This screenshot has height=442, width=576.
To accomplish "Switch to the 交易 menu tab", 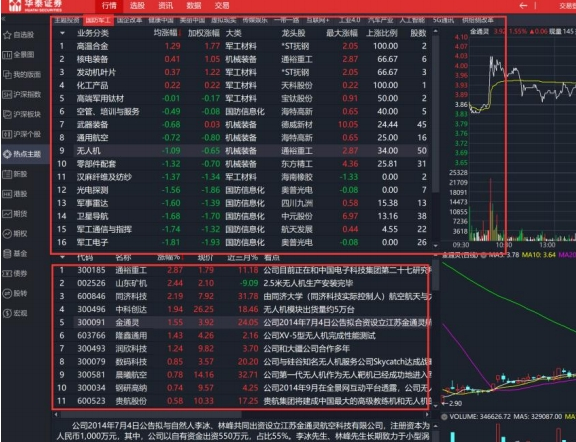I will (x=222, y=6).
